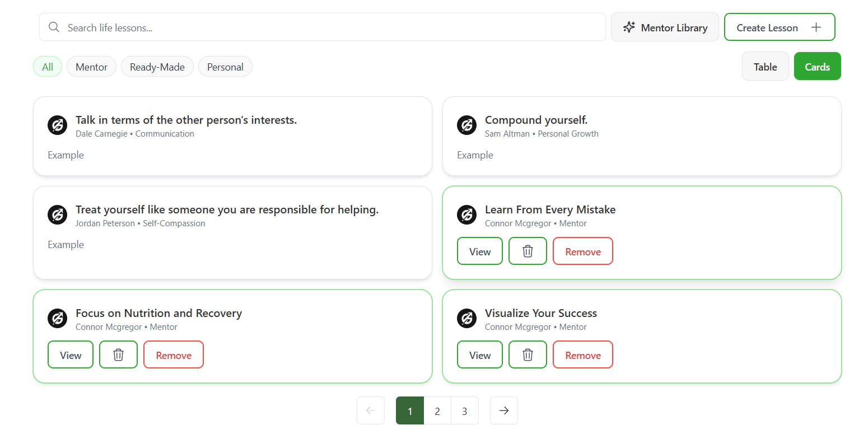Remove the Visualize Your Success lesson
Image resolution: width=868 pixels, height=434 pixels.
582,355
